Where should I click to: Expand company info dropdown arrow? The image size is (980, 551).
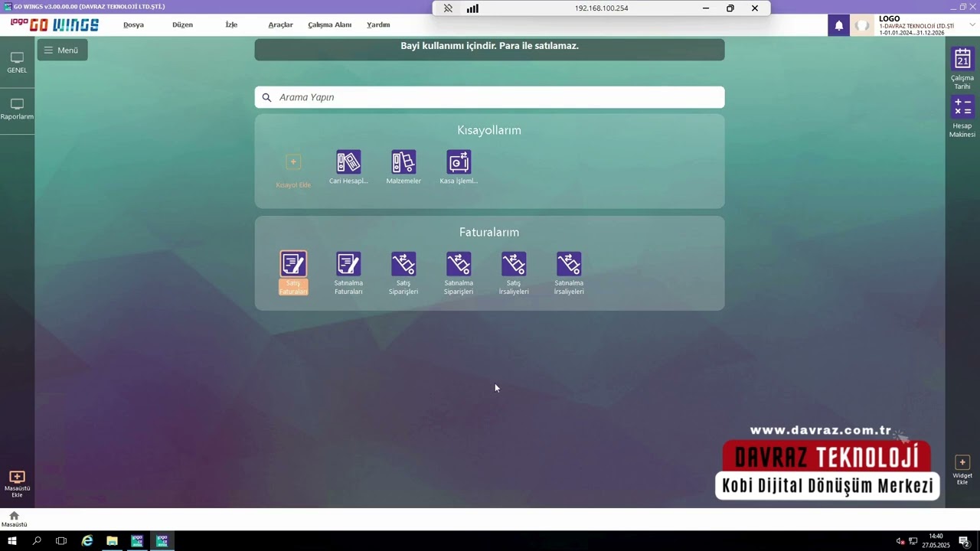click(972, 24)
